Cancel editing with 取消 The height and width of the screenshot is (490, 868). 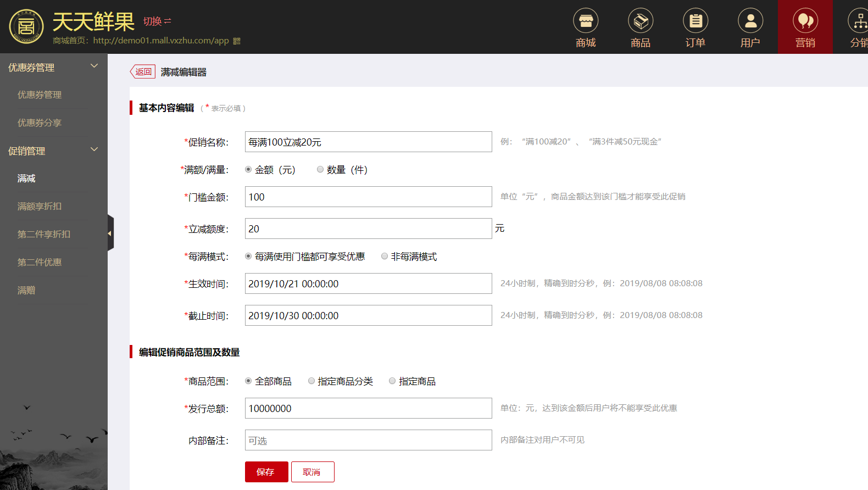click(x=313, y=472)
